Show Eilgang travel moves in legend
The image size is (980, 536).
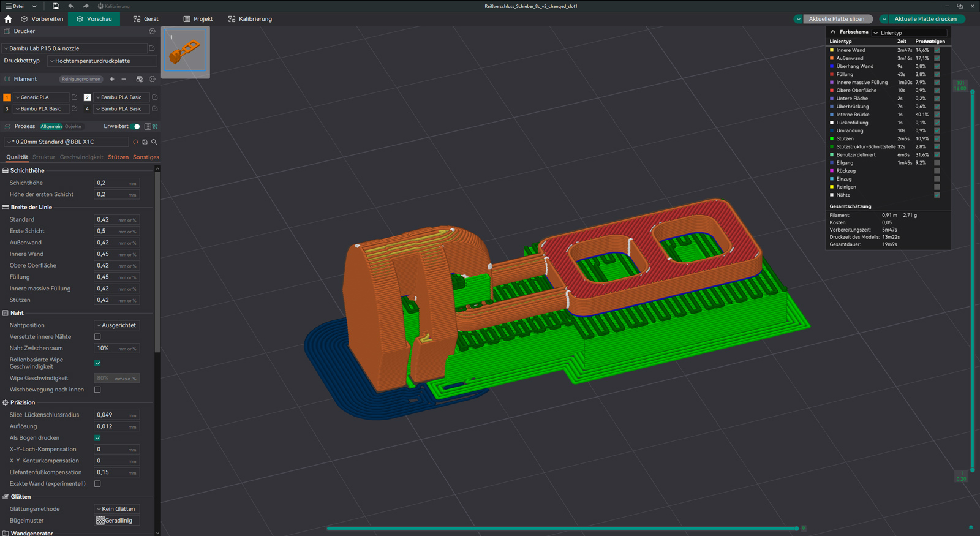[x=937, y=163]
